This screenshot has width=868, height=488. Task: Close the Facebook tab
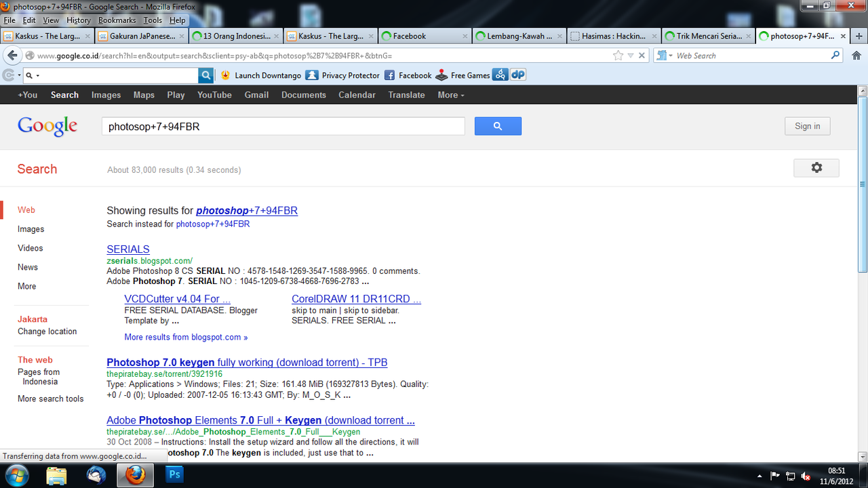coord(465,36)
